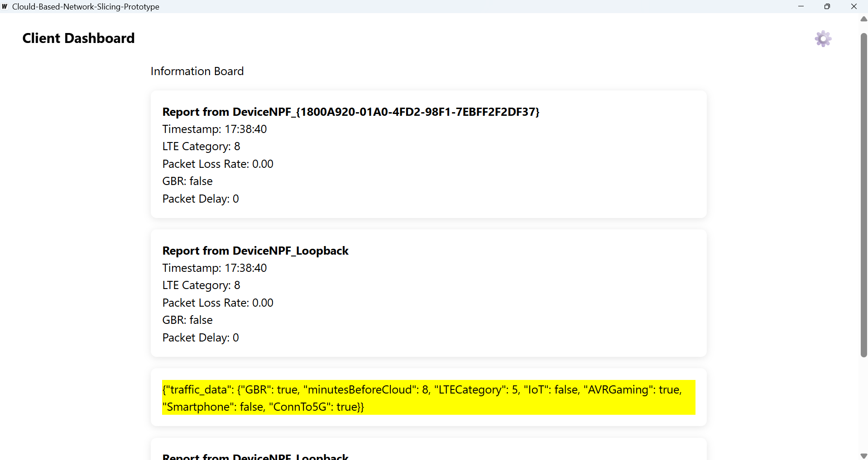The height and width of the screenshot is (460, 868).
Task: Click LTE Category: 8 in Loopback report
Action: click(201, 285)
